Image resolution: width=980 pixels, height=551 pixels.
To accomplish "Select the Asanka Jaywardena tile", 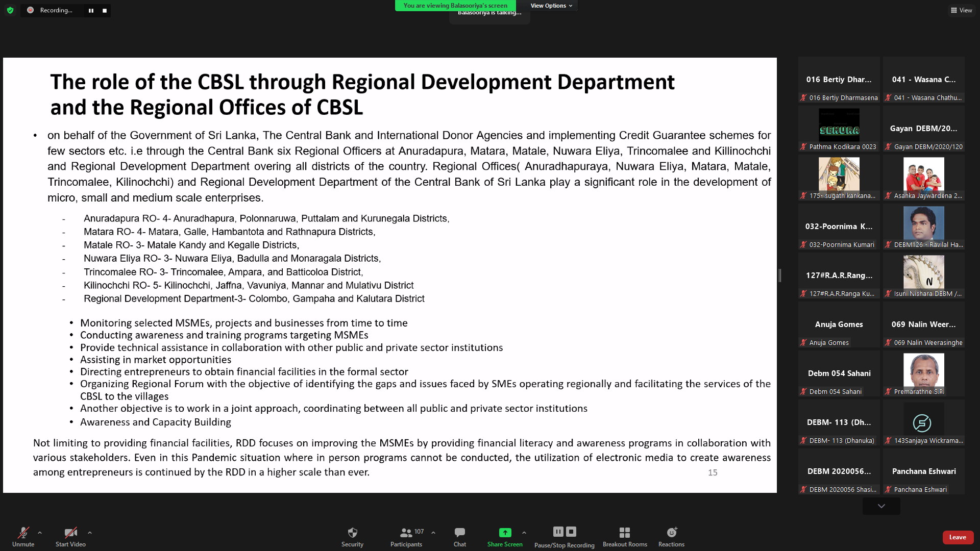I will (924, 178).
